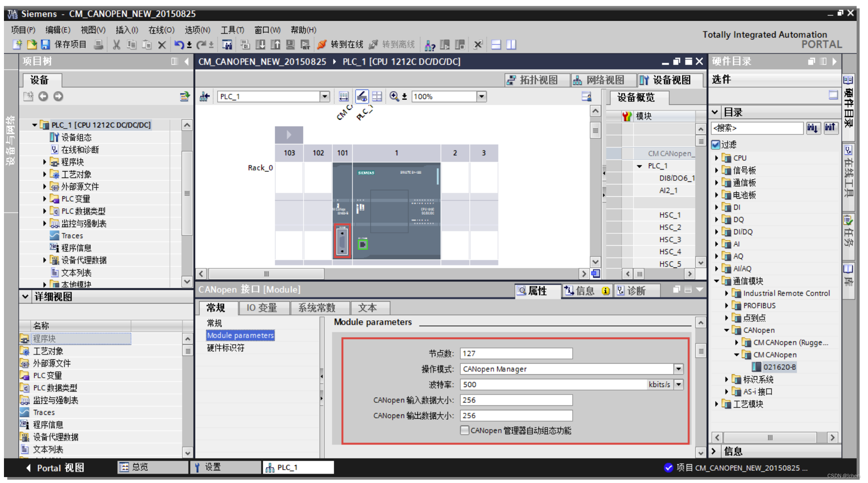Image resolution: width=868 pixels, height=483 pixels.
Task: Click the device view horizontal scrollbar thumb
Action: coord(266,274)
